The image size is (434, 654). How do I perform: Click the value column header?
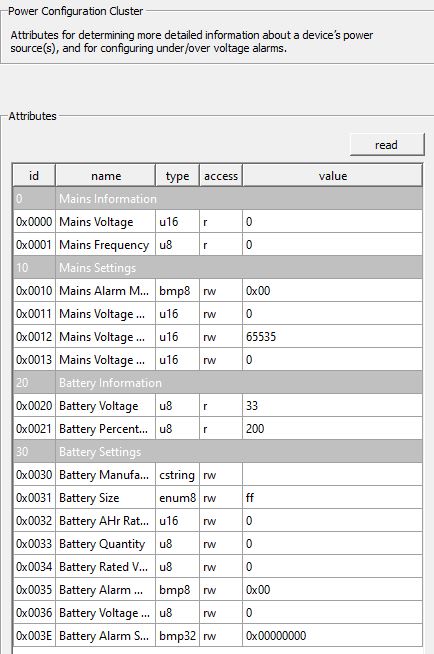coord(332,176)
